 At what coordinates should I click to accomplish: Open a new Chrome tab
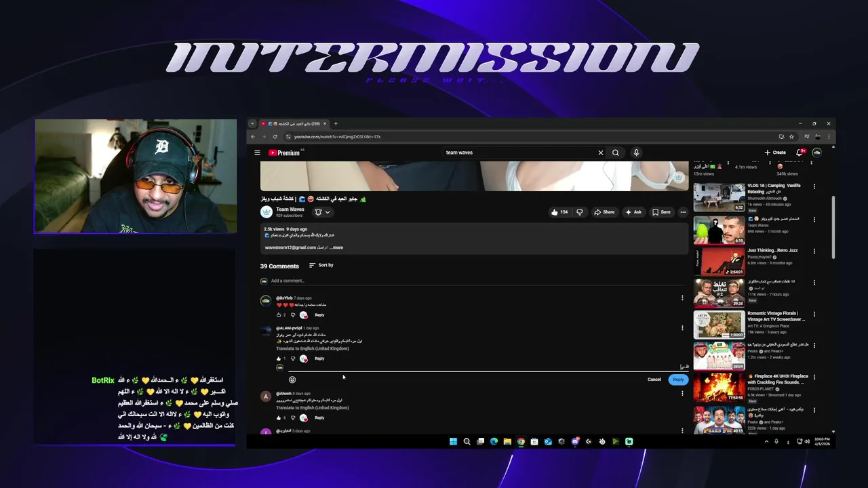point(336,124)
